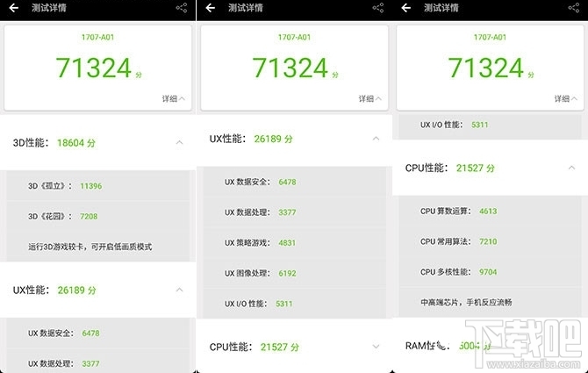Select the 运行3D游戏较卡 hint text
This screenshot has width=588, height=373.
90,247
